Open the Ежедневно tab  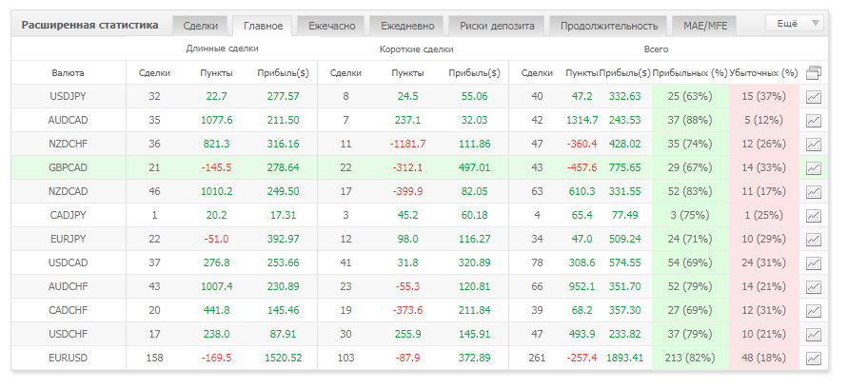pyautogui.click(x=407, y=26)
